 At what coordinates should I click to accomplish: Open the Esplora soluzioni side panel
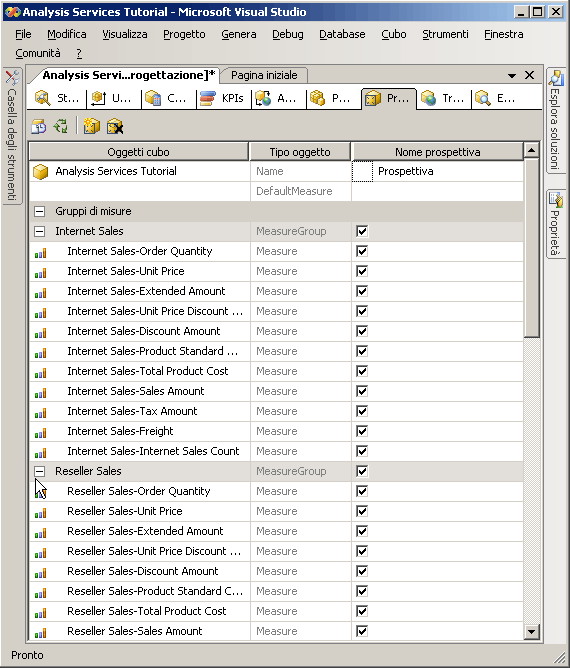[x=556, y=121]
